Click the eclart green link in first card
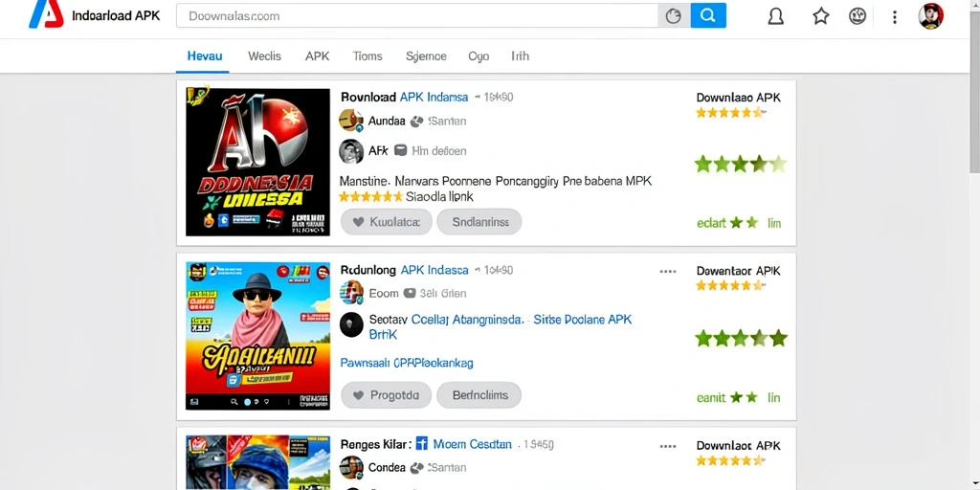This screenshot has height=490, width=980. (711, 223)
